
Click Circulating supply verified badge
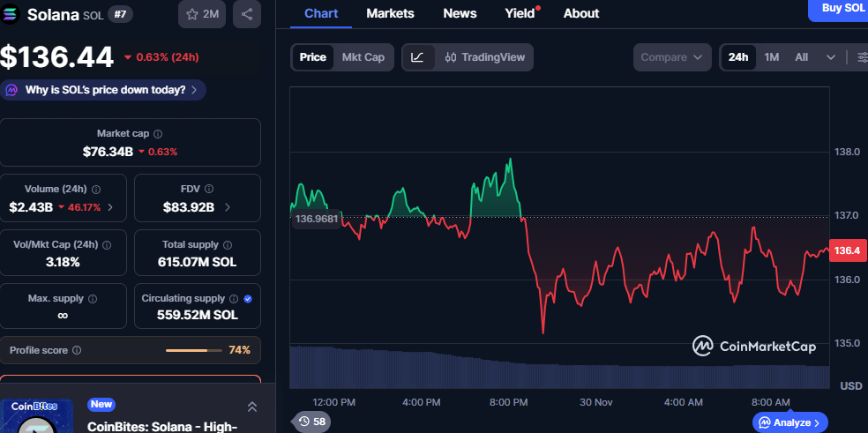tap(248, 299)
